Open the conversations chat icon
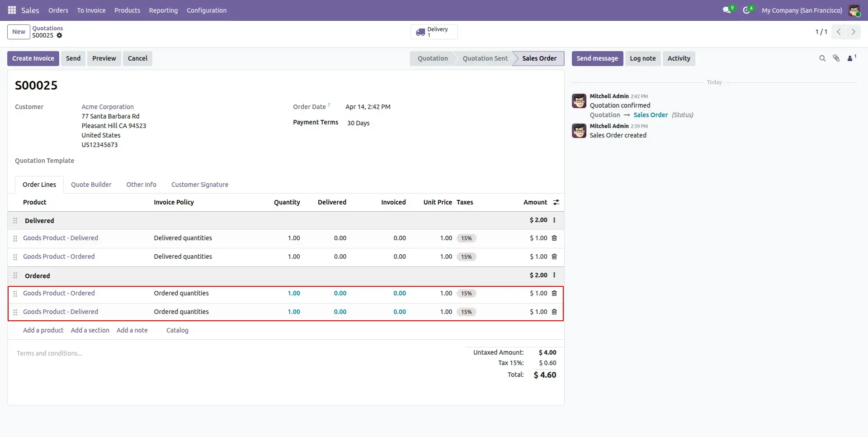The image size is (868, 437). [x=727, y=10]
